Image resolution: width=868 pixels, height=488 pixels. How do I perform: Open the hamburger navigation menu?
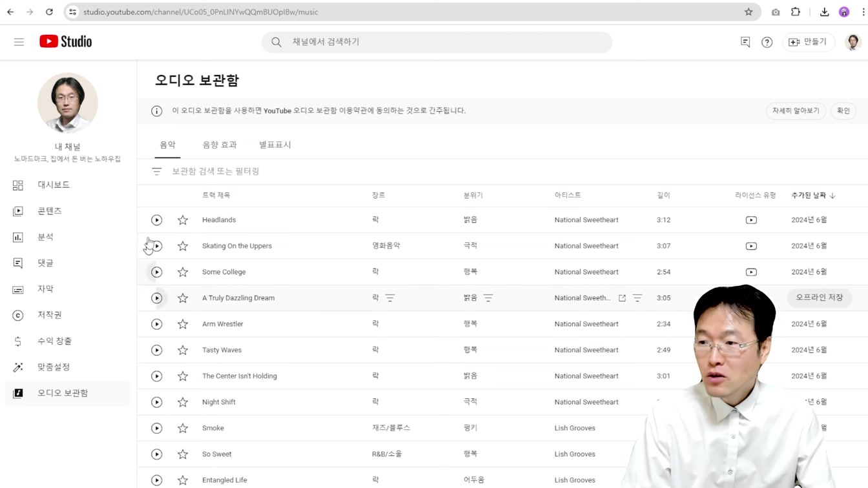pos(19,42)
